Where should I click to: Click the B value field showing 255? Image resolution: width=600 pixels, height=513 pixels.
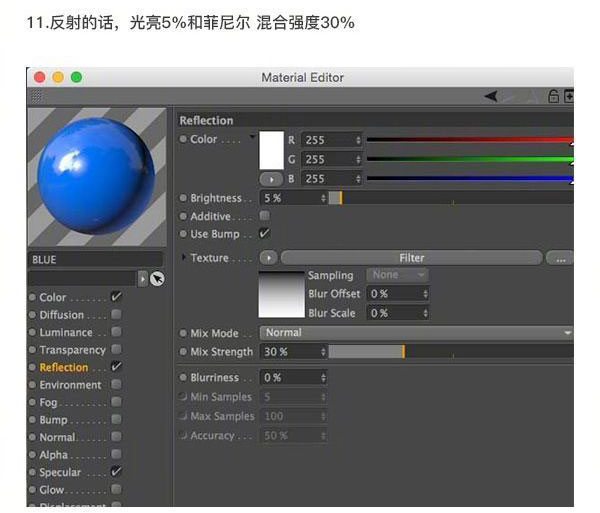click(x=332, y=179)
